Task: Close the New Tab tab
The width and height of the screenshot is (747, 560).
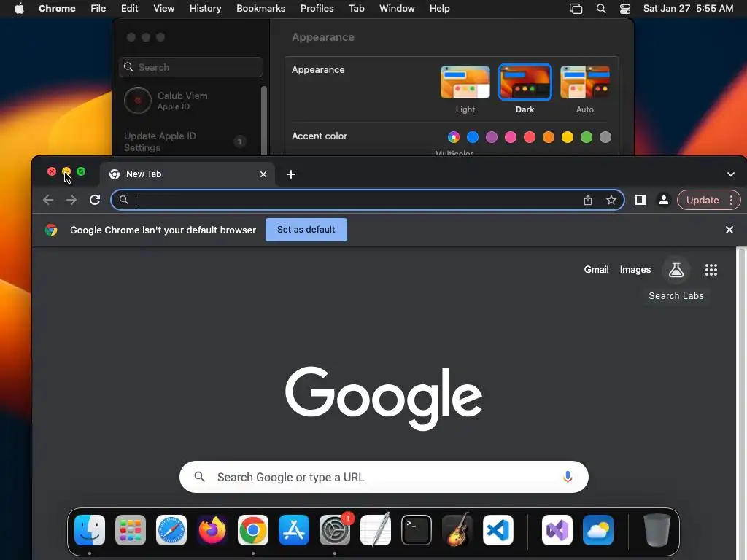Action: [263, 174]
